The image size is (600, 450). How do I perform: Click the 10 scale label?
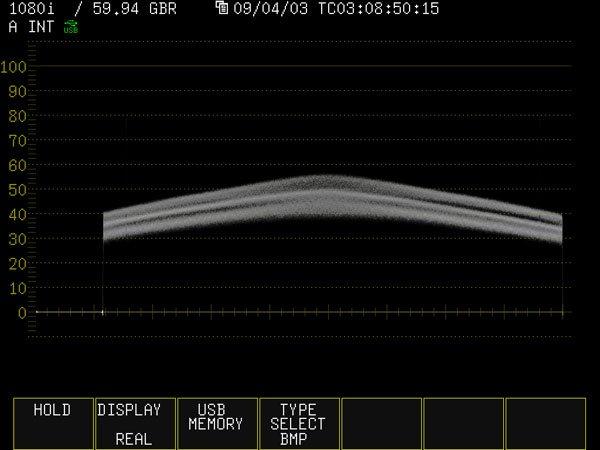click(18, 289)
